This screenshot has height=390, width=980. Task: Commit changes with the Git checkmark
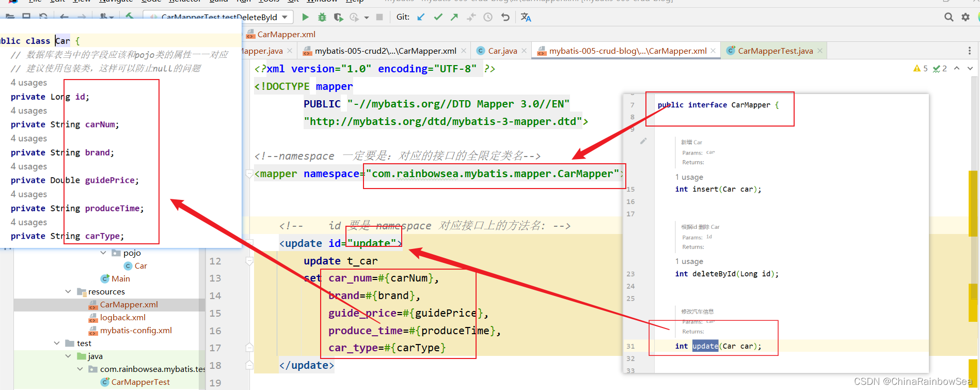coord(438,18)
